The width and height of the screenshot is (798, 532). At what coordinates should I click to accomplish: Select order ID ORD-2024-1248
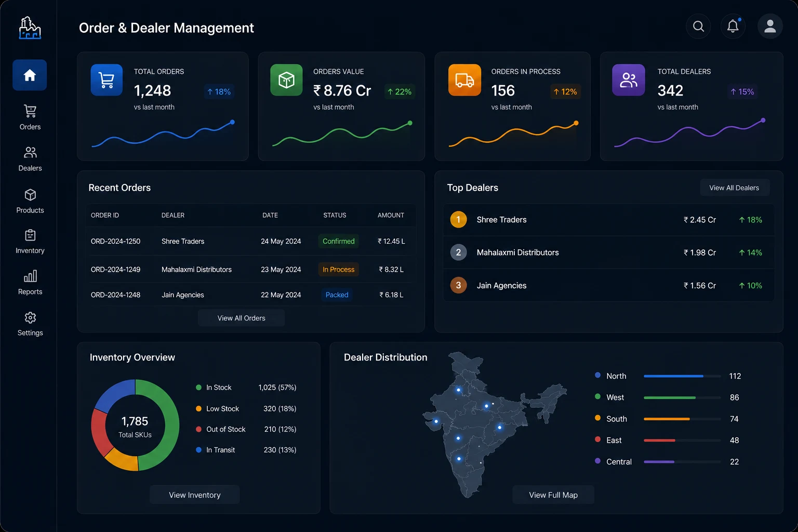115,295
